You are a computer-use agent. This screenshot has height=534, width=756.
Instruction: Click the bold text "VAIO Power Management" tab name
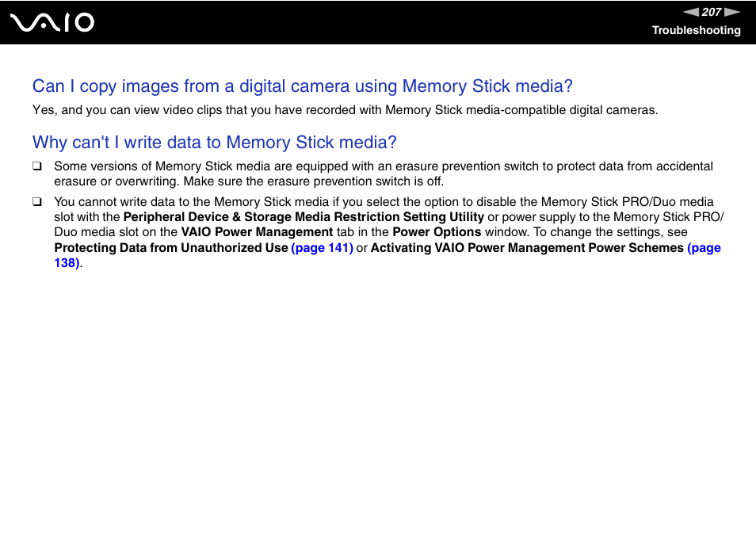click(x=257, y=232)
